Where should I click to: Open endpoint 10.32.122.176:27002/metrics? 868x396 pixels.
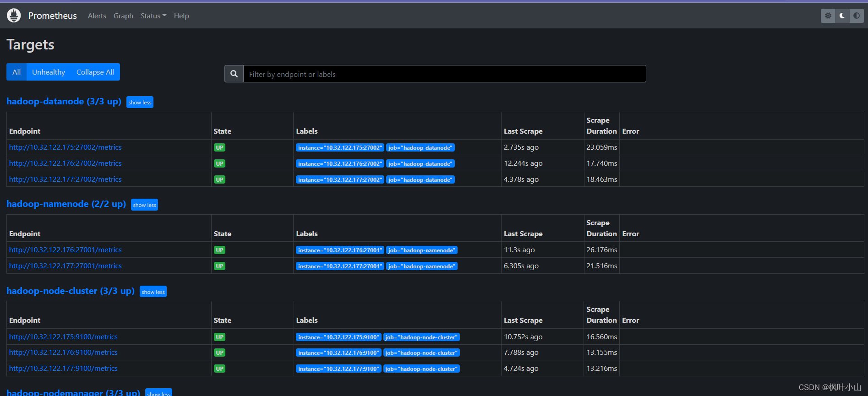coord(66,163)
